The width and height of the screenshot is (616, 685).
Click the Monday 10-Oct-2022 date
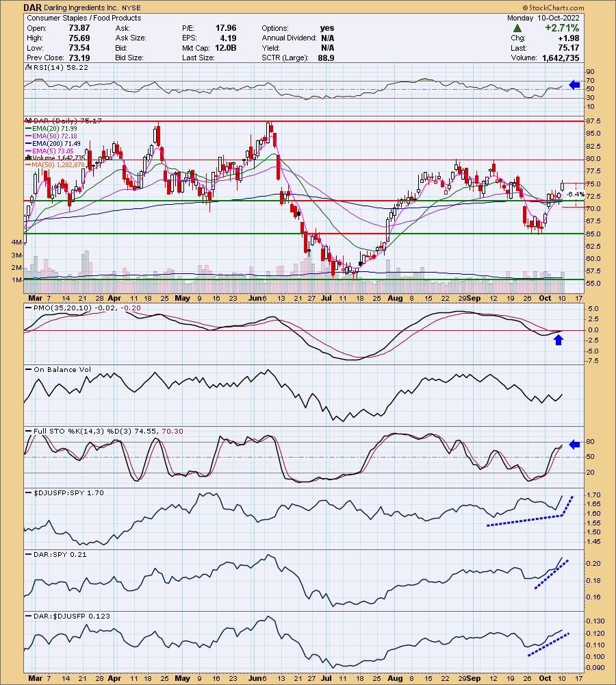point(543,18)
